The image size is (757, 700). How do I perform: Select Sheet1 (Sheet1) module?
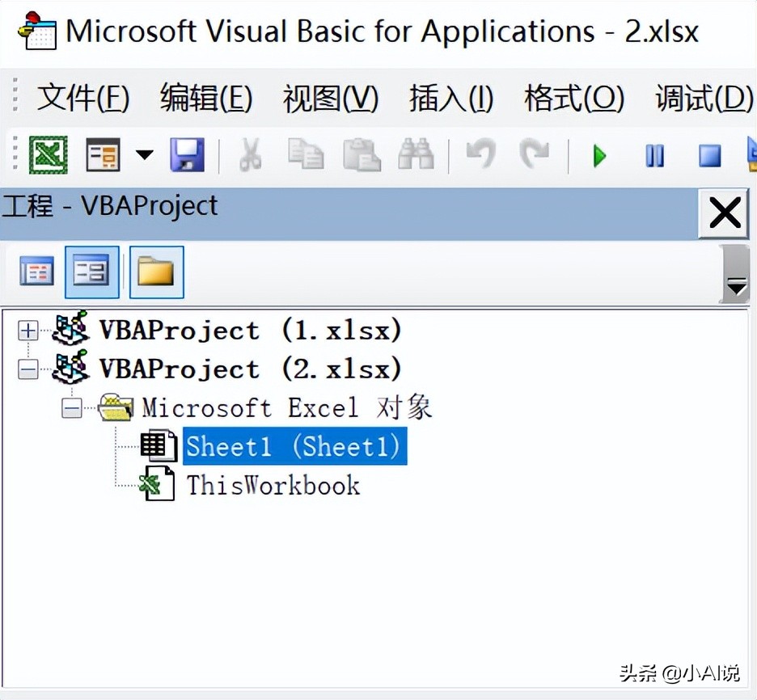click(x=294, y=446)
